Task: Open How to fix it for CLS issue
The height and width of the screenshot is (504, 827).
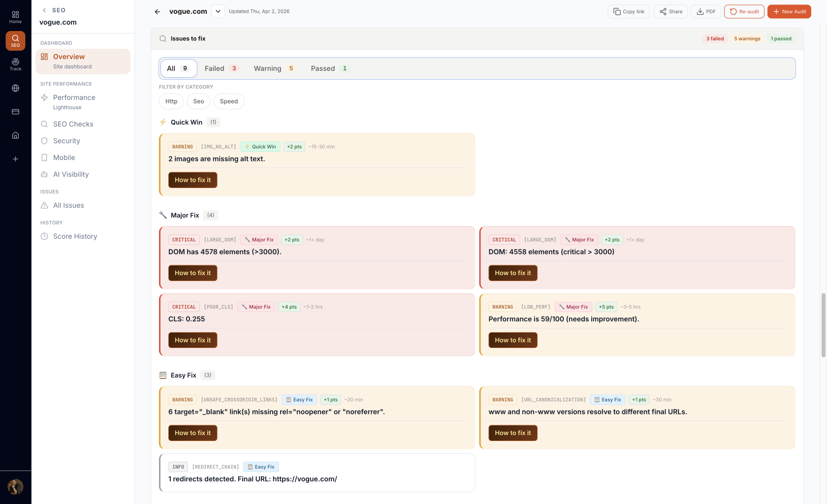Action: [x=192, y=340]
